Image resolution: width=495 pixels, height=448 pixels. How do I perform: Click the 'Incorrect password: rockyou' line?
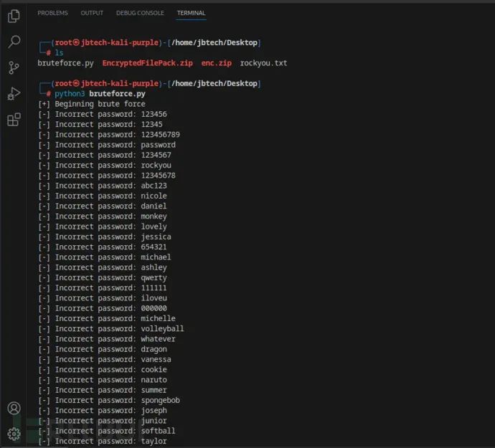tap(105, 166)
